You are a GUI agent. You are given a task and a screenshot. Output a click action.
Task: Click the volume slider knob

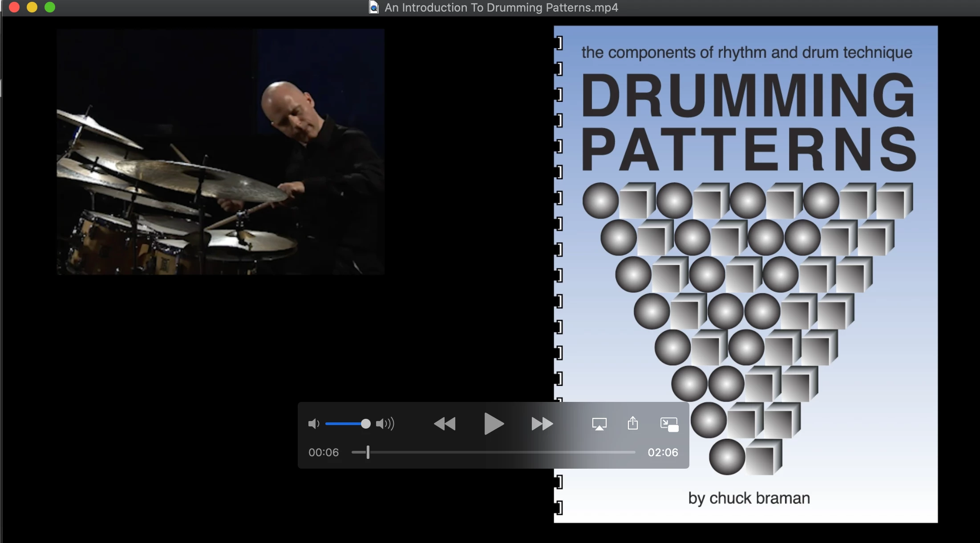click(x=365, y=424)
